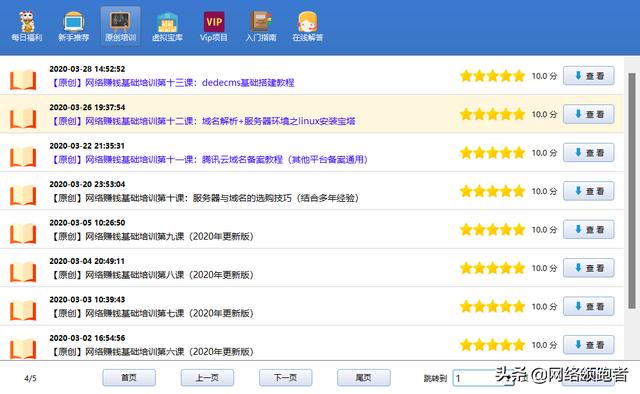Click the 4/5 page indicator

pyautogui.click(x=30, y=378)
